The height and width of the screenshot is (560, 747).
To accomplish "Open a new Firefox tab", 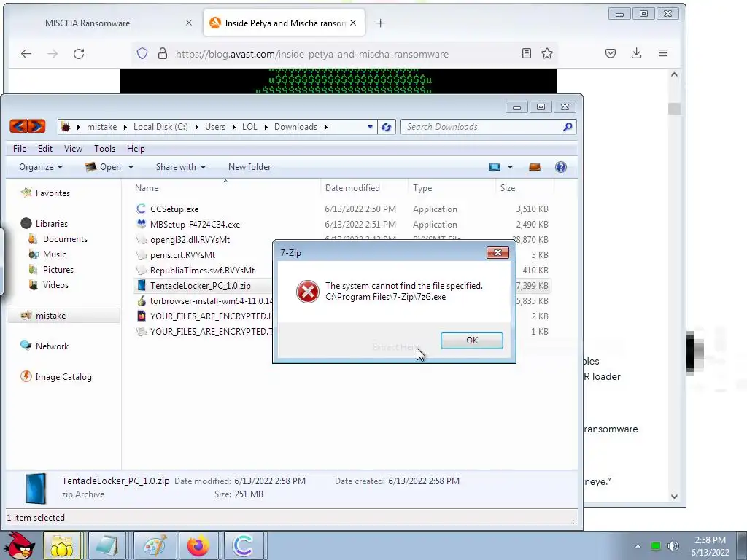I will pos(379,23).
